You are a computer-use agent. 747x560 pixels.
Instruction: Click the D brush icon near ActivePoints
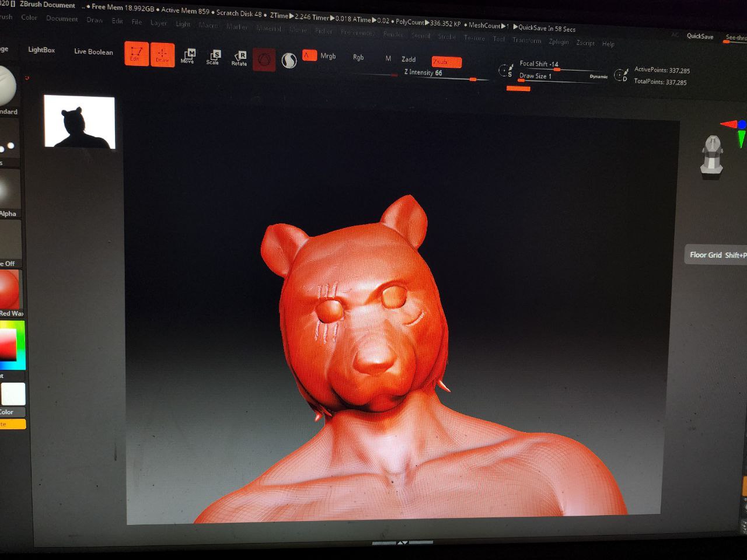coord(621,75)
